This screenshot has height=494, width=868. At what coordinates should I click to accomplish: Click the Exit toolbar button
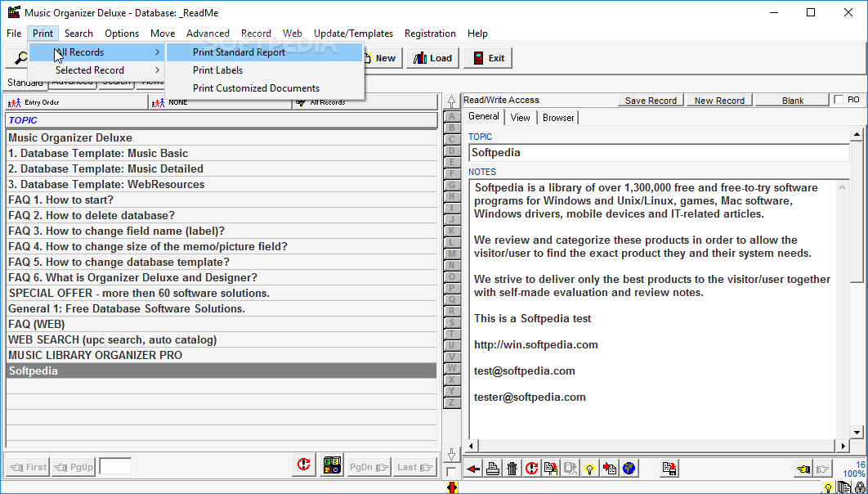coord(488,57)
